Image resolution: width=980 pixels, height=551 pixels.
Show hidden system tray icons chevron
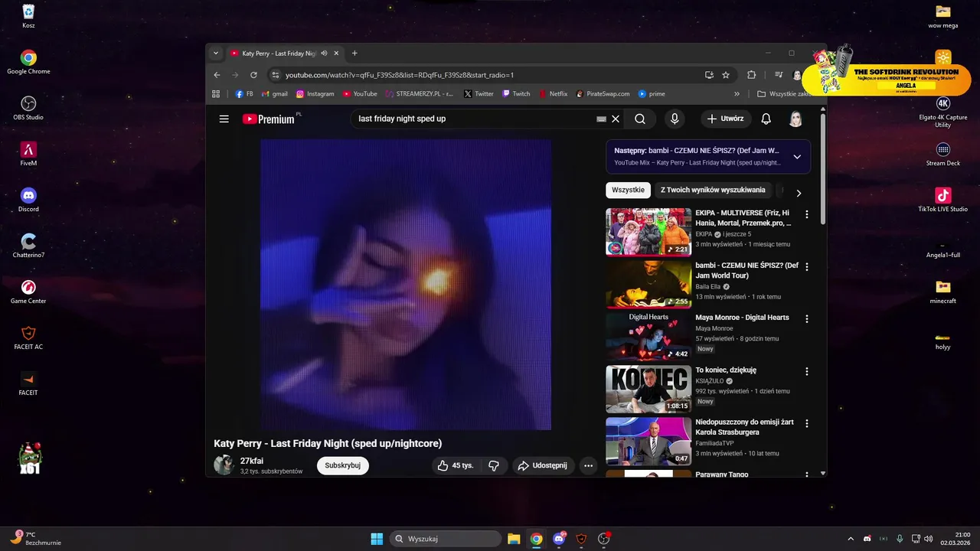pyautogui.click(x=850, y=539)
